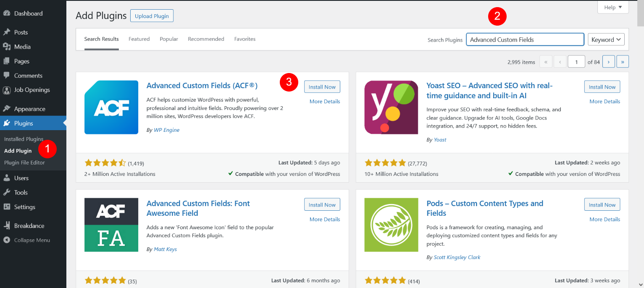Click the Yoast SEO five-star rating

385,163
